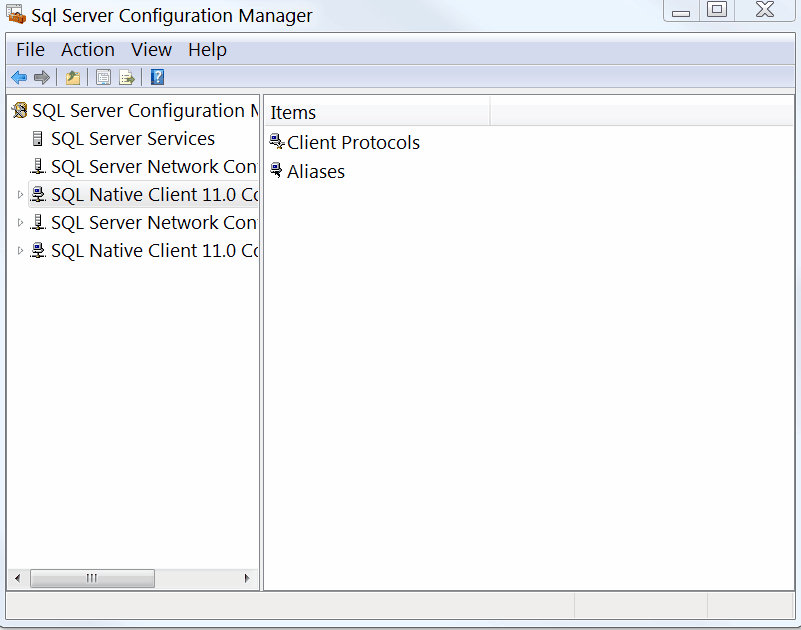This screenshot has width=801, height=630.
Task: Click the Client Protocols item icon
Action: pos(277,142)
